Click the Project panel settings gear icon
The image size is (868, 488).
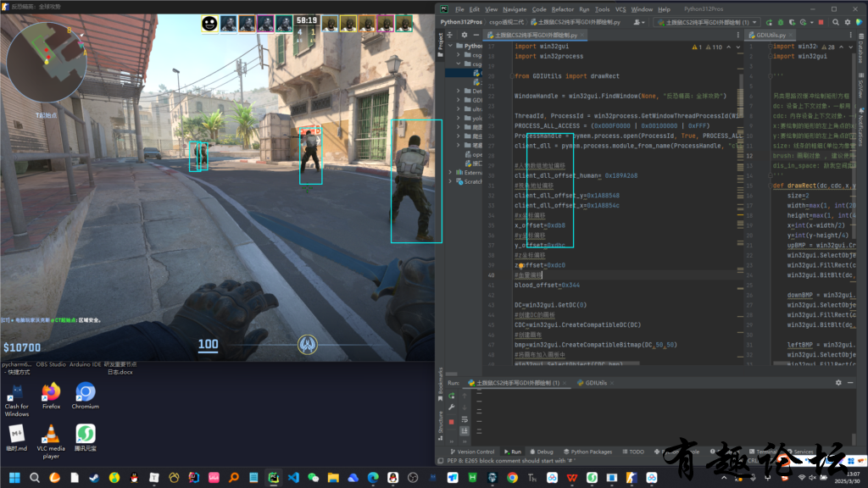click(x=465, y=35)
